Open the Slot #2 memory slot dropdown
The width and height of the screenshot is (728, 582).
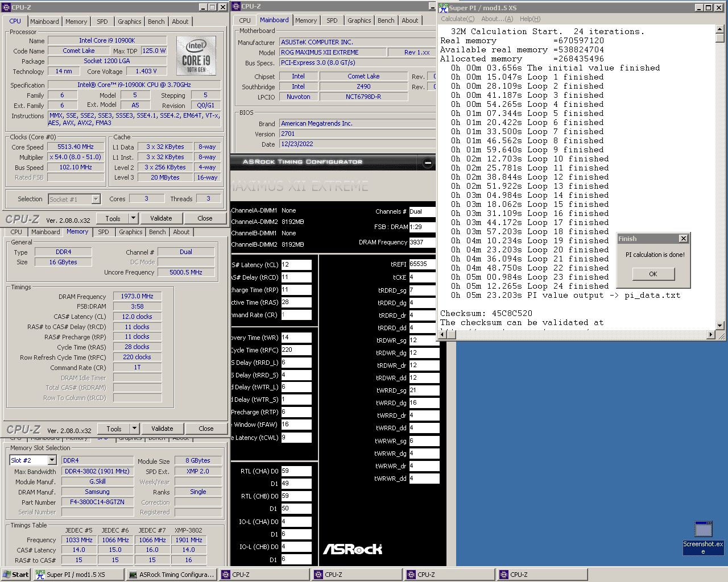tap(52, 460)
